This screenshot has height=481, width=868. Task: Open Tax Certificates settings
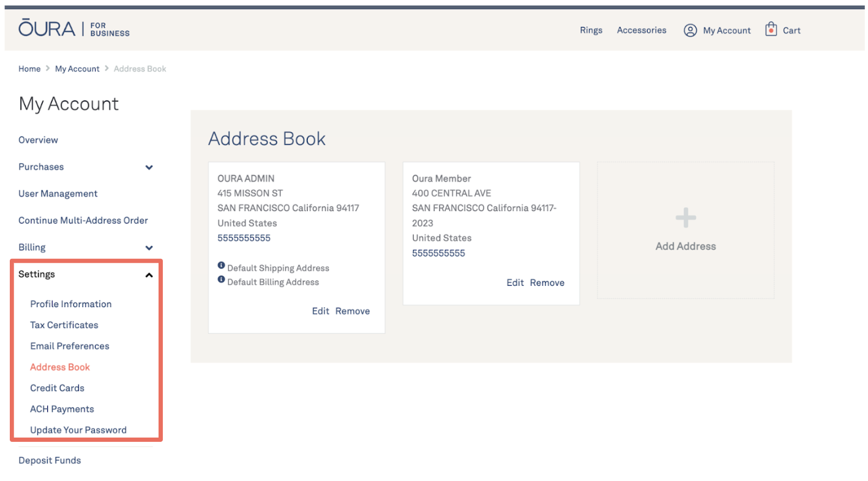[x=64, y=325]
